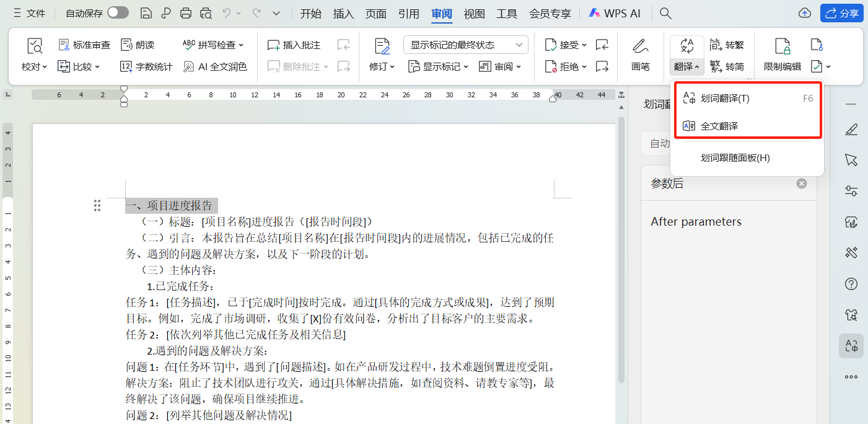Image resolution: width=868 pixels, height=424 pixels.
Task: Choose 划词翻译(T) from the menu
Action: click(x=725, y=99)
